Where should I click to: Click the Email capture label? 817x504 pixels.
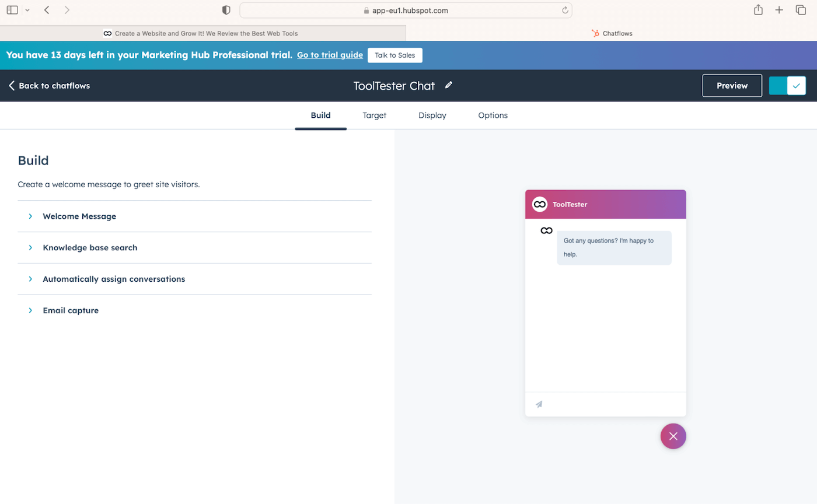(71, 311)
